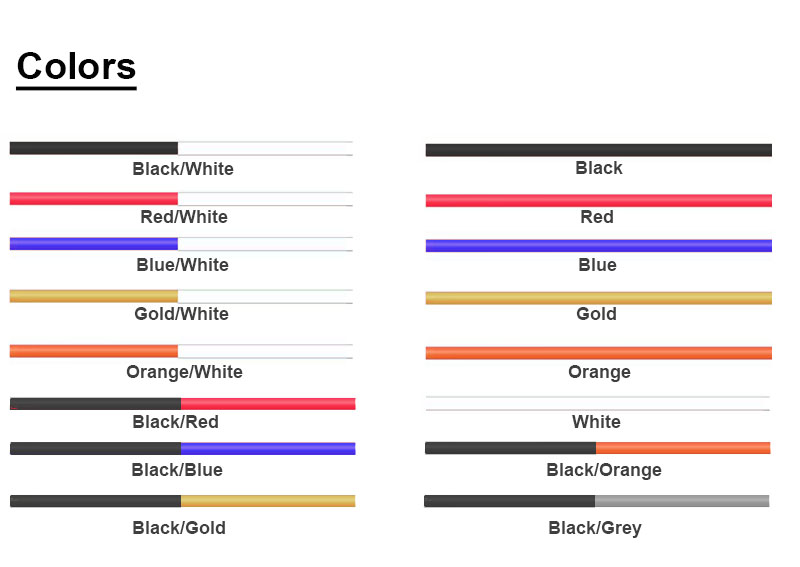Select the Orange/White color bar

[x=181, y=351]
